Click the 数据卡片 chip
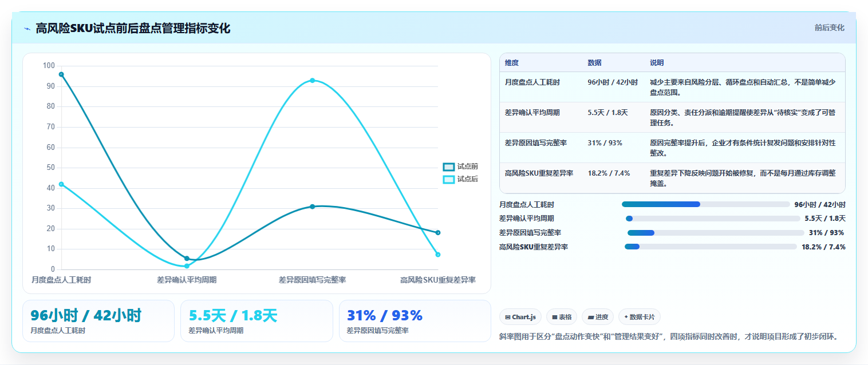 (x=639, y=317)
